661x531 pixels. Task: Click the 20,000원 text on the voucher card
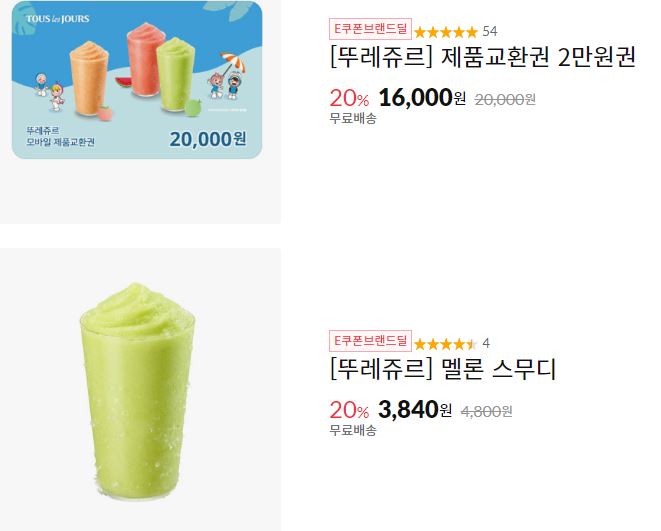point(208,139)
